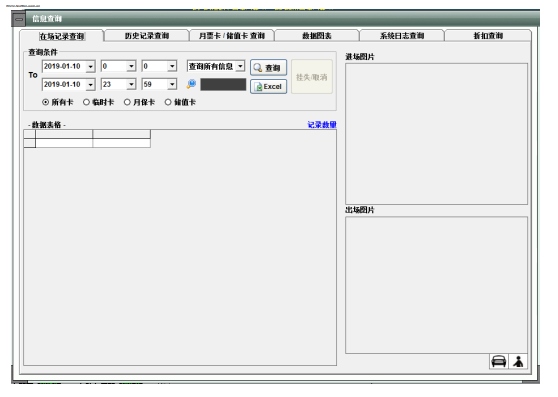Expand the start hour dropdown showing 0
This screenshot has height=397, width=558.
(x=131, y=67)
